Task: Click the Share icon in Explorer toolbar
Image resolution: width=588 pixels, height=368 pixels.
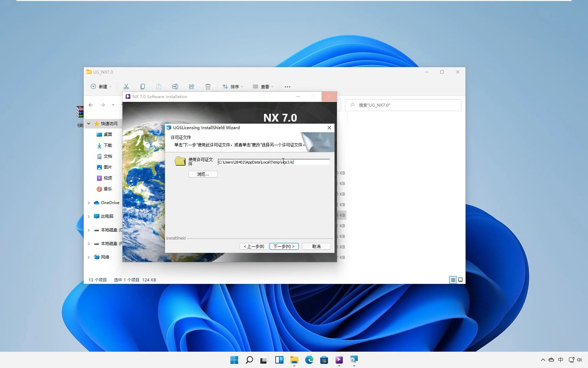Action: 192,87
